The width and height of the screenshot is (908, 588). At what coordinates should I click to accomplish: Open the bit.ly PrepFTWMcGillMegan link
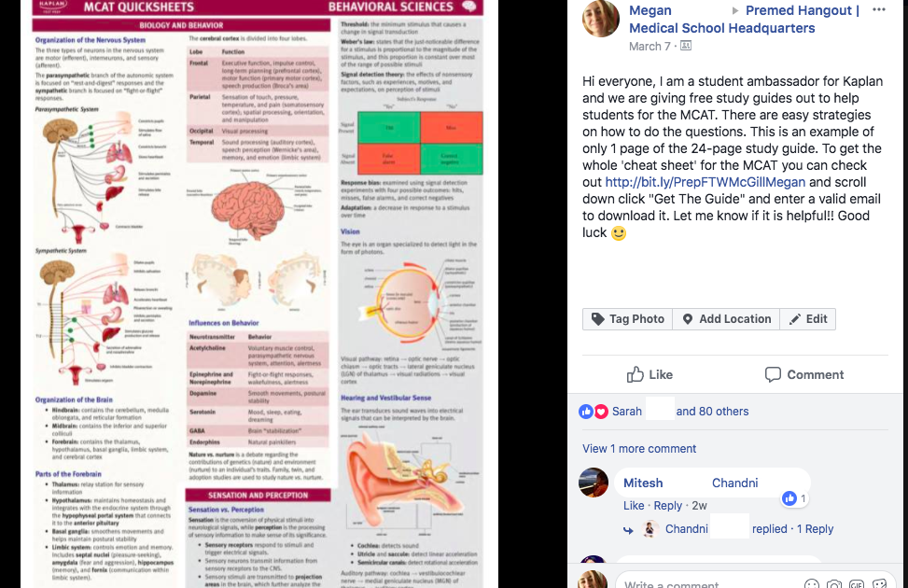[x=705, y=182]
